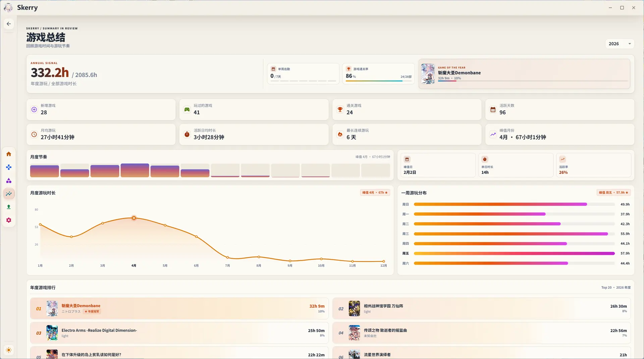Viewport: 644px width, 359px height.
Task: Click the thumbnail of ranking entry 02
Action: coord(354,309)
